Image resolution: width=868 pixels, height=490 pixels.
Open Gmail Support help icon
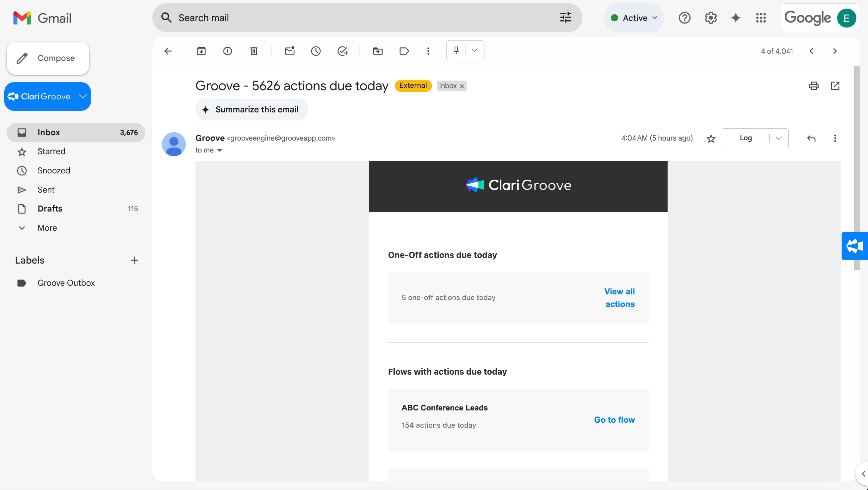685,18
